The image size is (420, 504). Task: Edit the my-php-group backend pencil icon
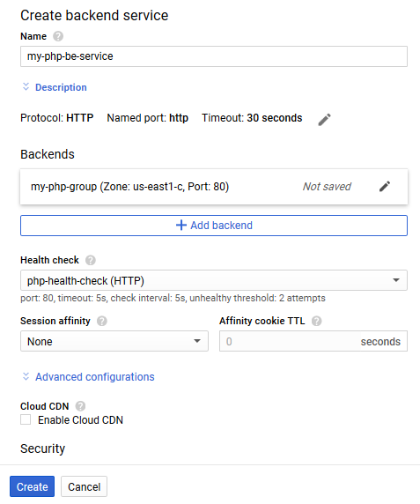[x=385, y=187]
